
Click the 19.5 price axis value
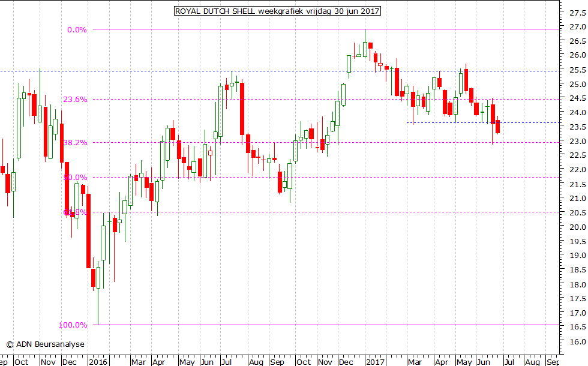tap(577, 241)
